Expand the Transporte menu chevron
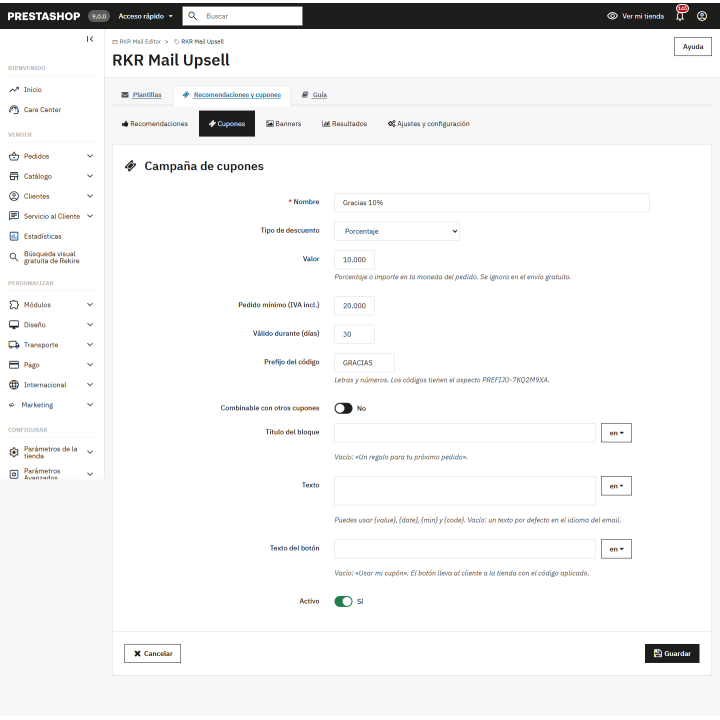 pos(90,345)
